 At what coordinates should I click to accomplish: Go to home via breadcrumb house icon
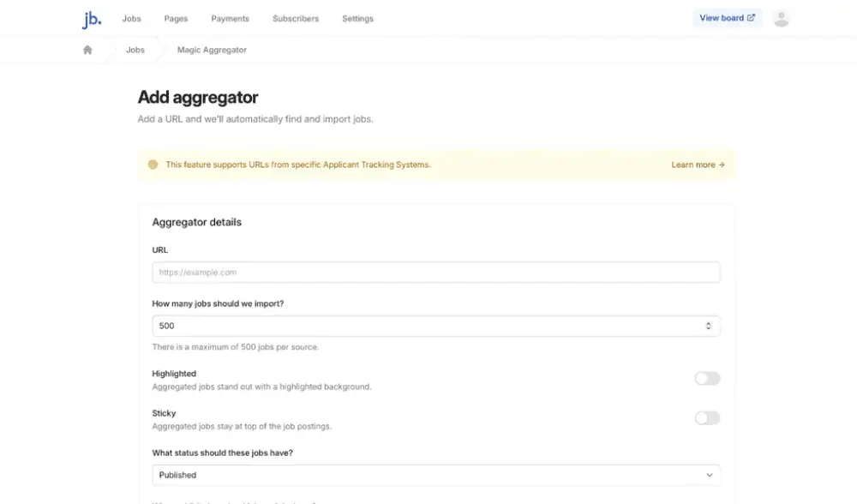[87, 50]
